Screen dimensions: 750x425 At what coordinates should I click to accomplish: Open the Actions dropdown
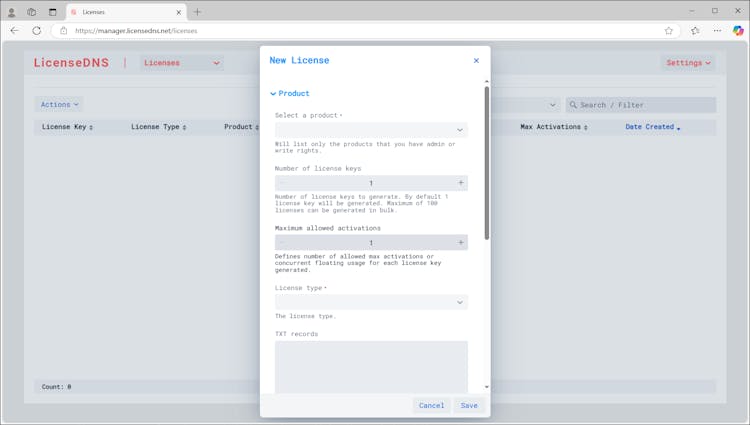(x=59, y=105)
